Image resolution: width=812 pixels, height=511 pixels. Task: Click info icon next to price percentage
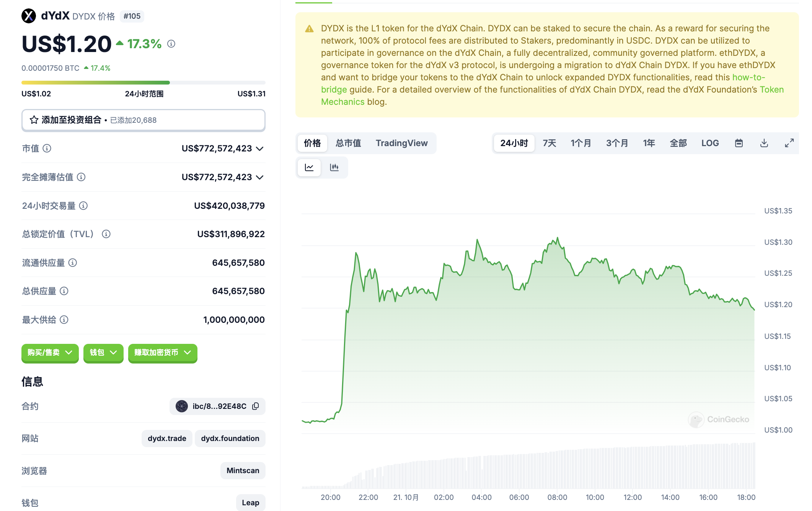pos(171,44)
